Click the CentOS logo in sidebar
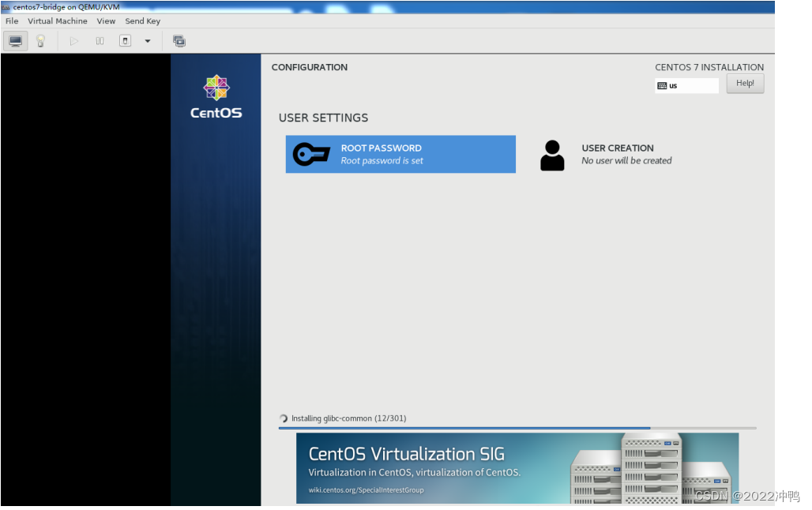 tap(216, 97)
